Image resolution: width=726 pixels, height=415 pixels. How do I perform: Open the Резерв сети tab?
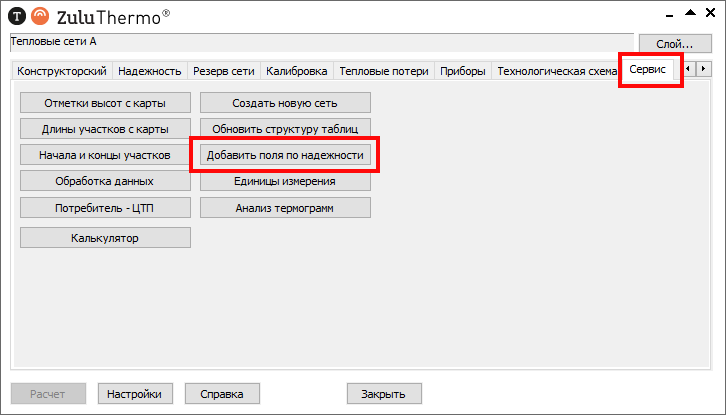[225, 71]
